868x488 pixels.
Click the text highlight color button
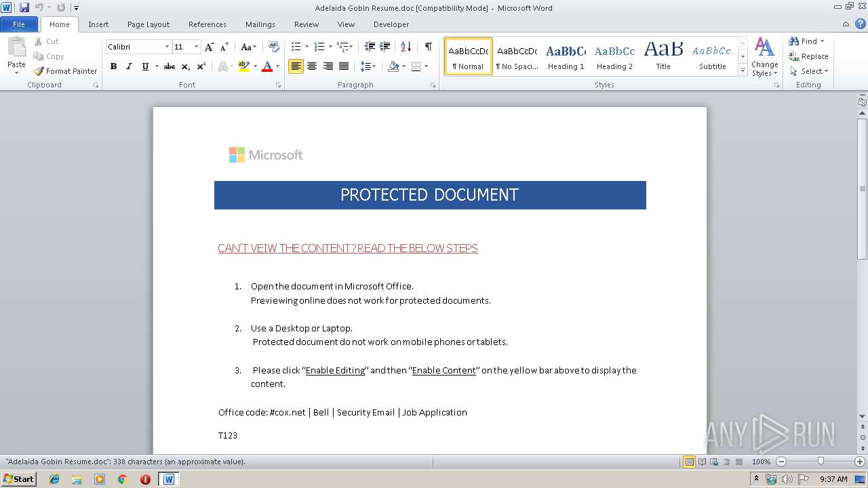(243, 66)
